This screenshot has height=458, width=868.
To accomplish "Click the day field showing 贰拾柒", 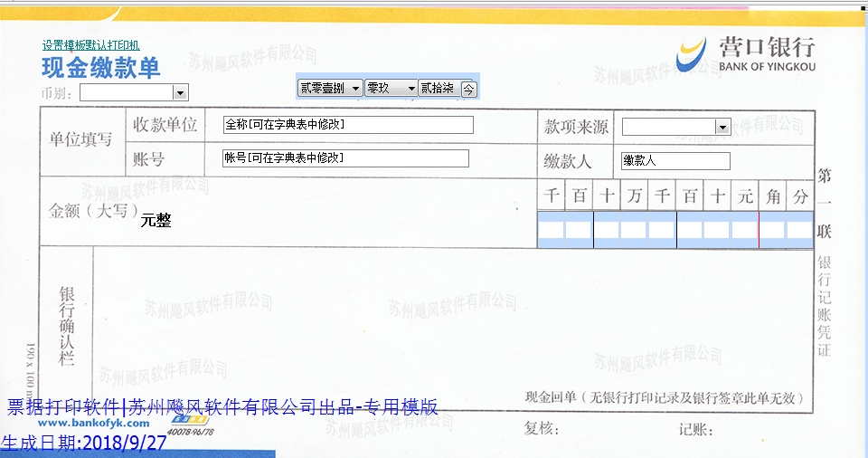I will pos(439,88).
